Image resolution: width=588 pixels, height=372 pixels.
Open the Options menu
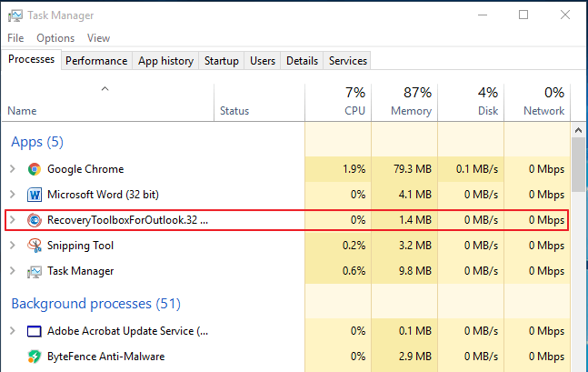point(55,38)
